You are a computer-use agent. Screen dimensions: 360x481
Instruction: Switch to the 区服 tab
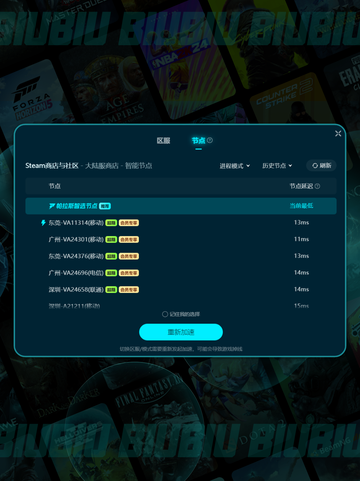pyautogui.click(x=163, y=141)
